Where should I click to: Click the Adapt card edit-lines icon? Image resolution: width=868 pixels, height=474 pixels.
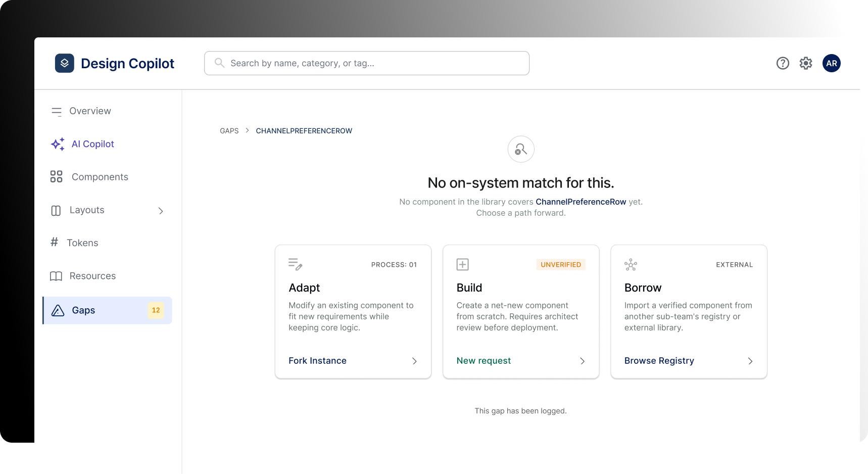pos(296,264)
